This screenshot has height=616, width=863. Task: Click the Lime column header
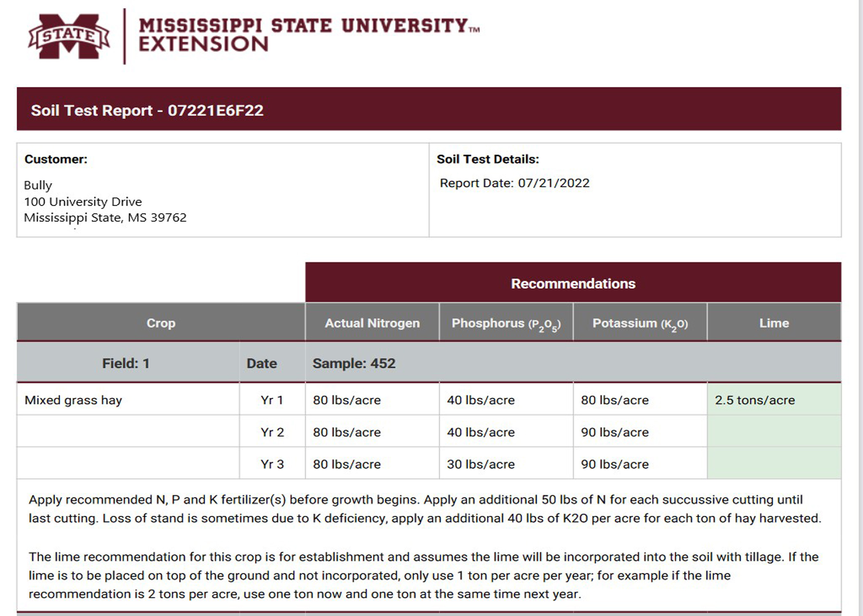pyautogui.click(x=774, y=323)
